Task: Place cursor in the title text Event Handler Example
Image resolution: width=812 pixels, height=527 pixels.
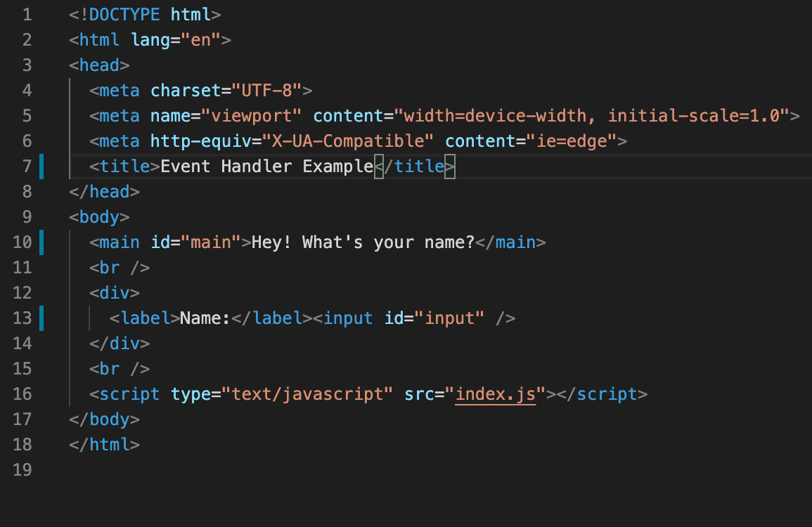Action: click(266, 166)
